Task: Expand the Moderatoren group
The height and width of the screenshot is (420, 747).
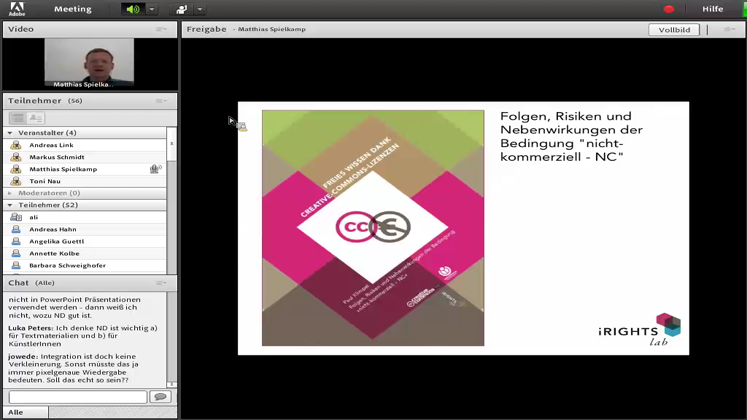Action: click(10, 193)
